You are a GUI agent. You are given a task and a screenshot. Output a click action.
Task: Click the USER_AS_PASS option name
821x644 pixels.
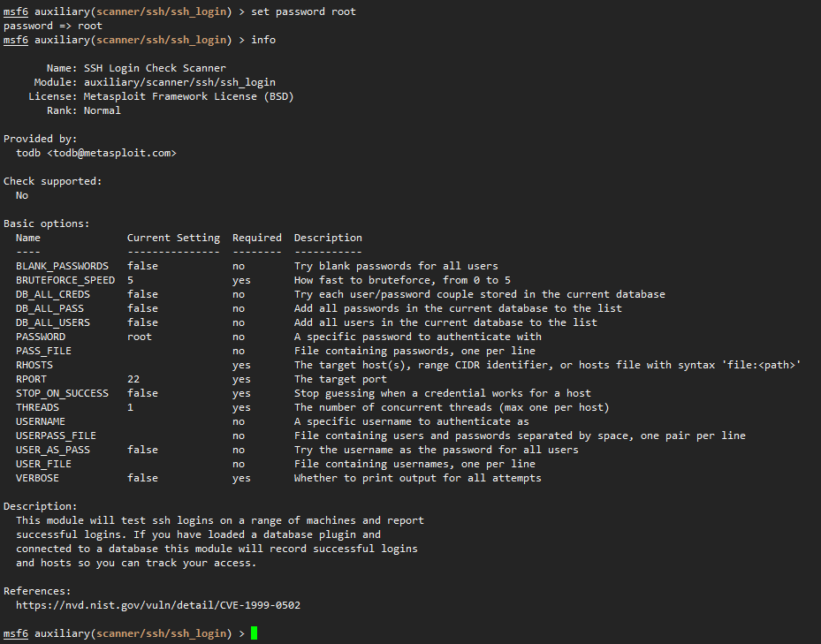click(x=53, y=450)
